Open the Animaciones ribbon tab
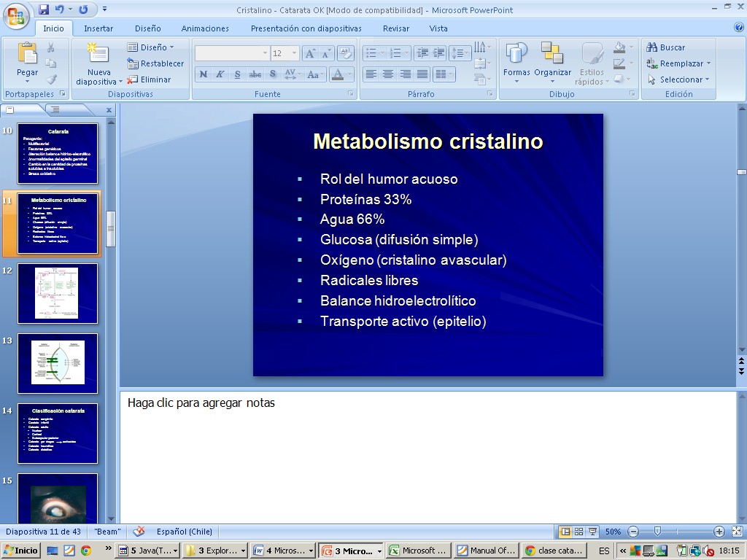Viewport: 747px width, 560px height. (x=205, y=28)
